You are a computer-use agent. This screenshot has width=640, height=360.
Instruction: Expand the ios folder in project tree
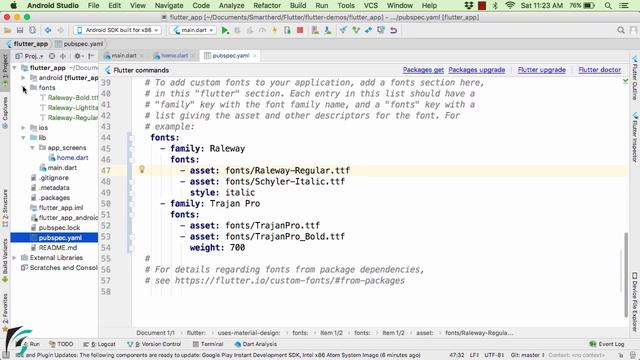23,128
